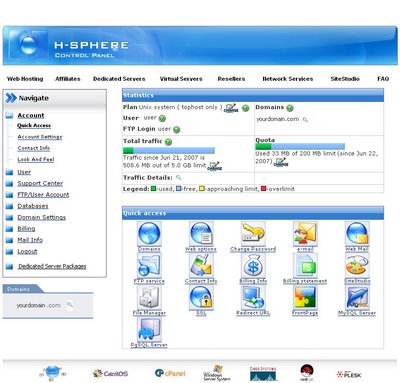
Task: Open the Billing statement icon
Action: coord(305,266)
